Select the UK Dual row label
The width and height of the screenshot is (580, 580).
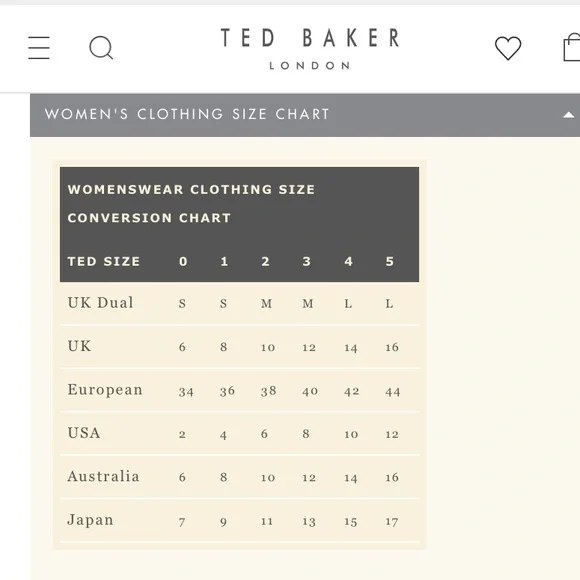[x=100, y=303]
